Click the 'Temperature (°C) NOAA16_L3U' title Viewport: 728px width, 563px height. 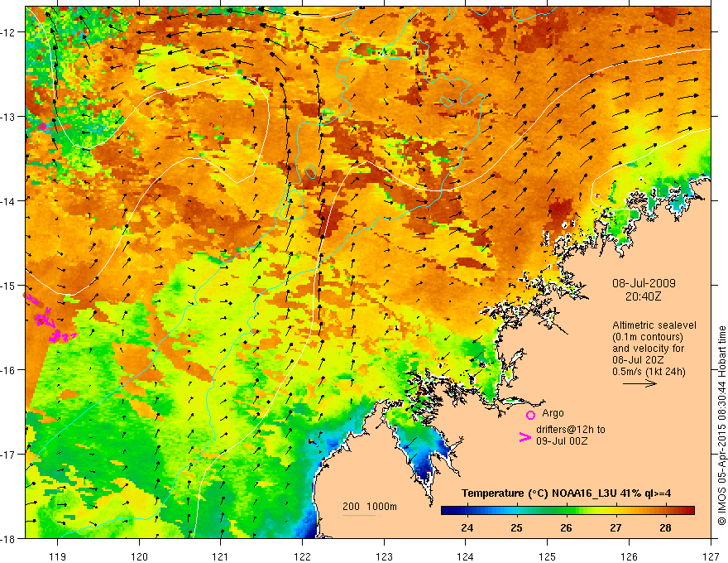539,493
